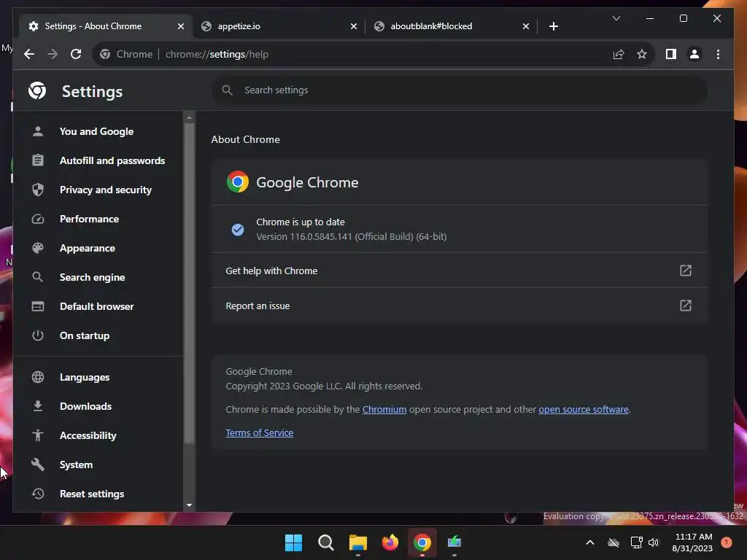Screen dimensions: 747x560
Task: Open Autofill and passwords settings
Action: pos(98,160)
